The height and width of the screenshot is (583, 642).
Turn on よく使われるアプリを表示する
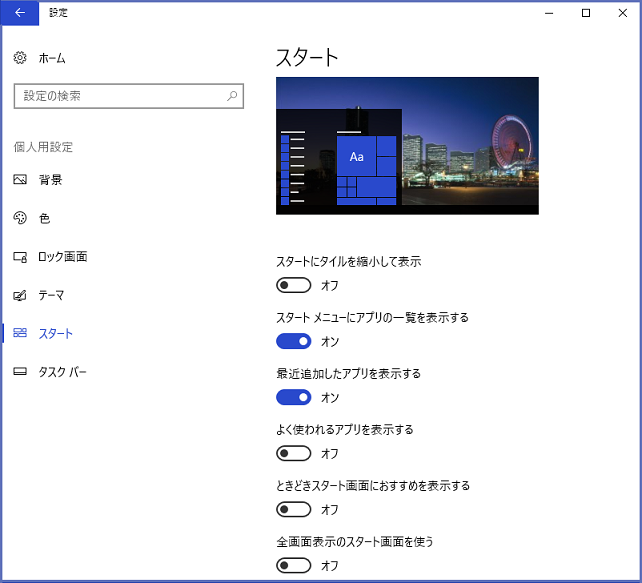[x=294, y=453]
